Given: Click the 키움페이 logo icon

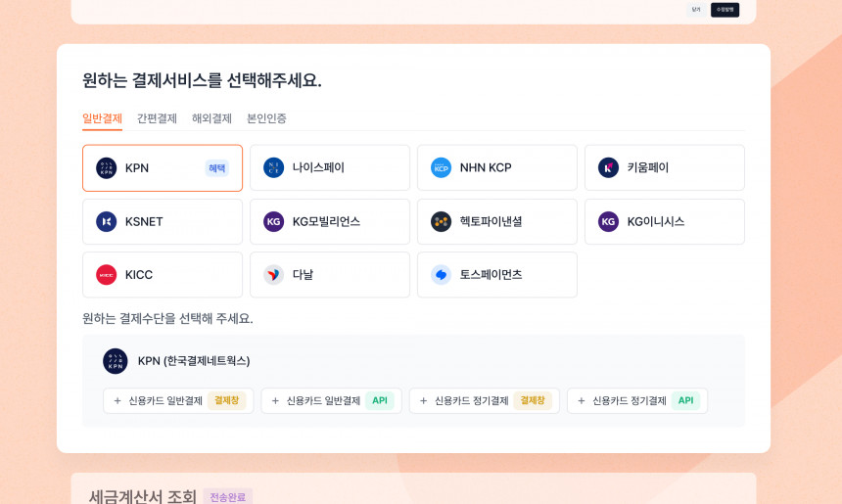Looking at the screenshot, I should tap(609, 168).
